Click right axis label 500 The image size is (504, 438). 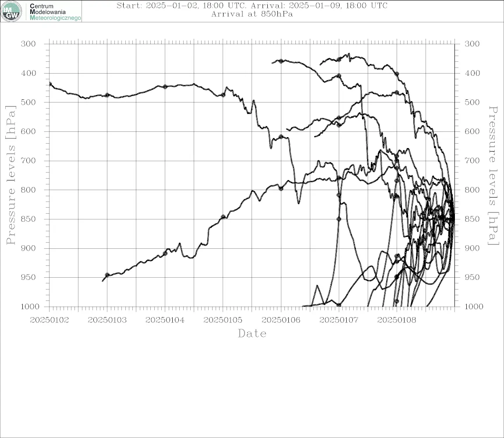pos(472,102)
